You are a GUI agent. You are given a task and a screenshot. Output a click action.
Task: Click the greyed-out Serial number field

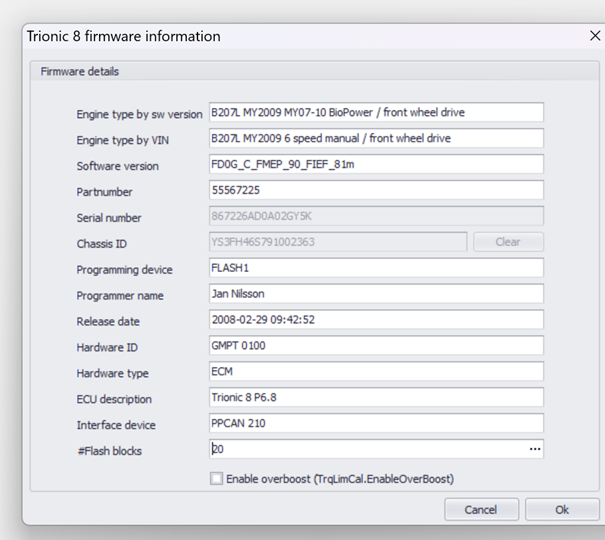click(375, 216)
